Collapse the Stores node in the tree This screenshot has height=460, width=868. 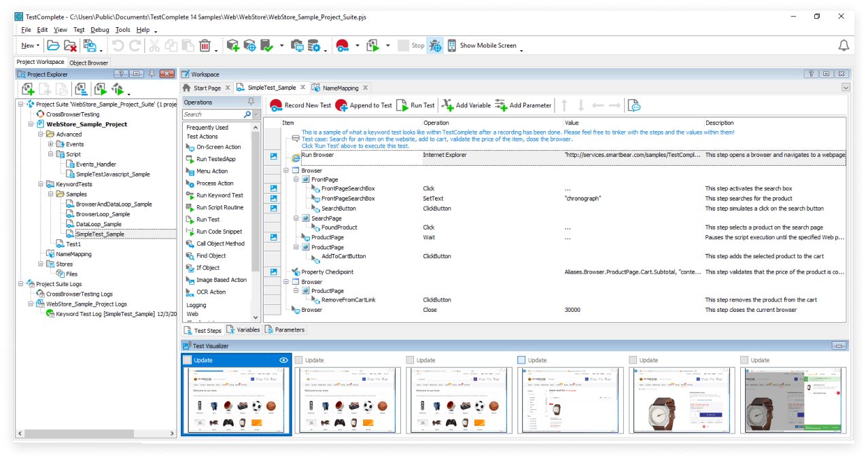pyautogui.click(x=41, y=264)
